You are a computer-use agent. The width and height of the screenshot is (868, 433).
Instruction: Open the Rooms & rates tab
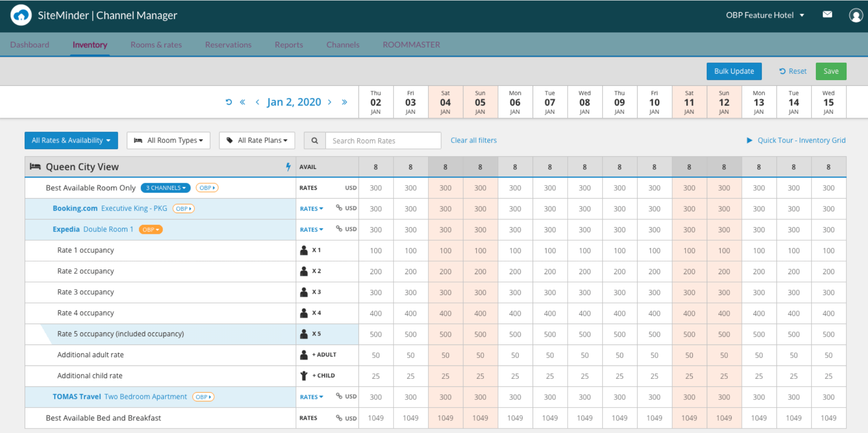coord(156,45)
